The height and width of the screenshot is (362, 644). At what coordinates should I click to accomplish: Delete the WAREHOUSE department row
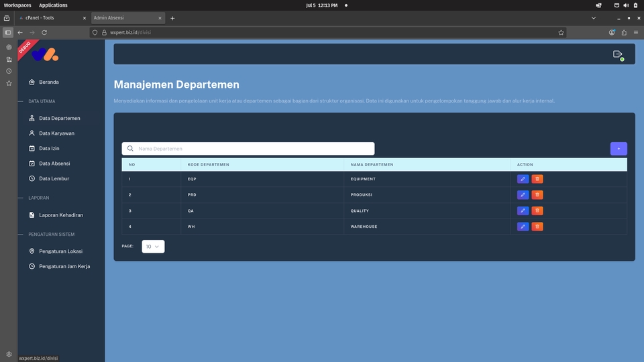click(537, 227)
